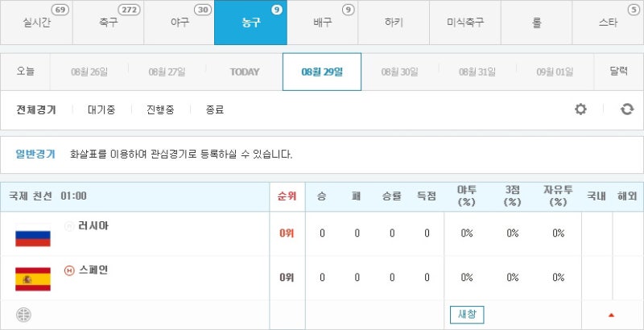
Task: Open the 실시간 live tab
Action: [36, 23]
